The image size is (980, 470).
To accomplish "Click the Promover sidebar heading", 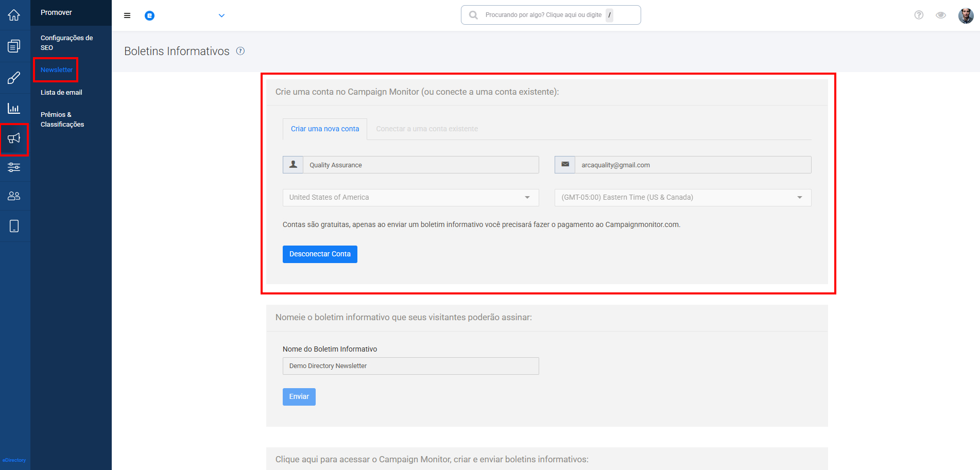I will point(56,12).
